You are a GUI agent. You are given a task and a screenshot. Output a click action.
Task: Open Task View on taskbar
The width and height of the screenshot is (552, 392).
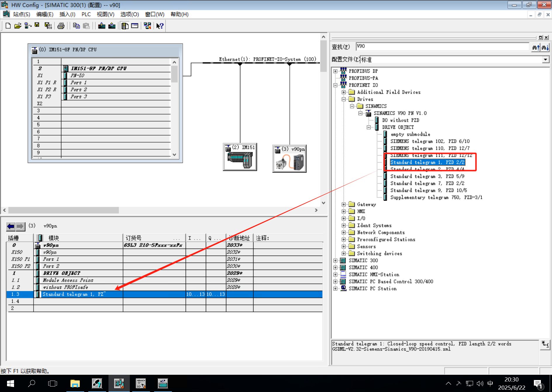coord(53,384)
